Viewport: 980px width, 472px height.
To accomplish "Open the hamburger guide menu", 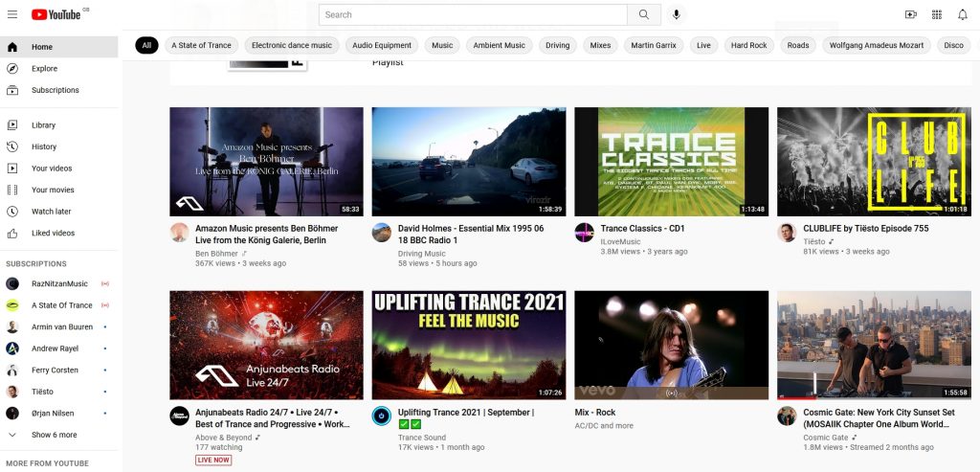I will 12,14.
